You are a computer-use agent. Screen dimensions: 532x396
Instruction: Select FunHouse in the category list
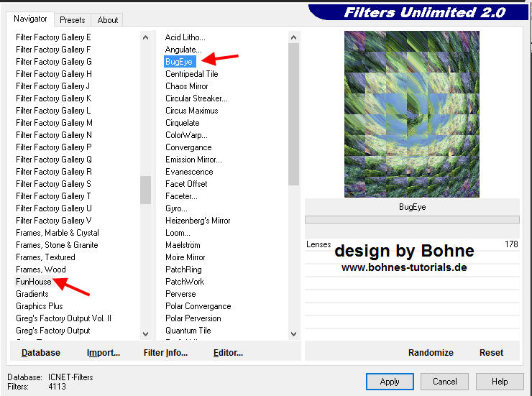(34, 282)
